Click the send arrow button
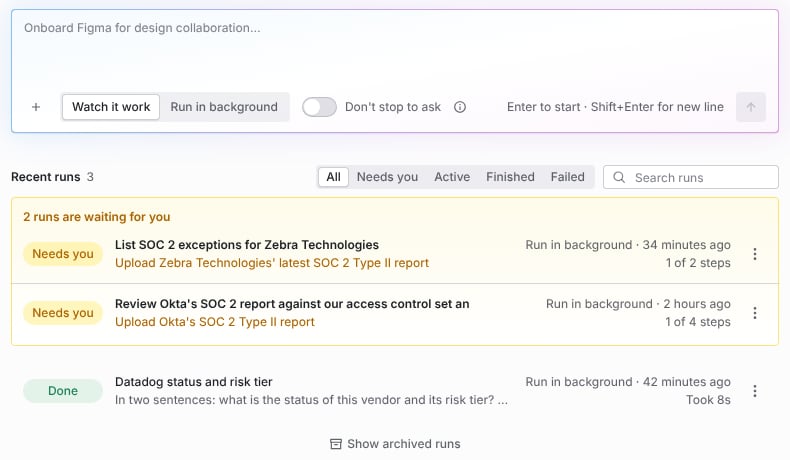 point(751,107)
